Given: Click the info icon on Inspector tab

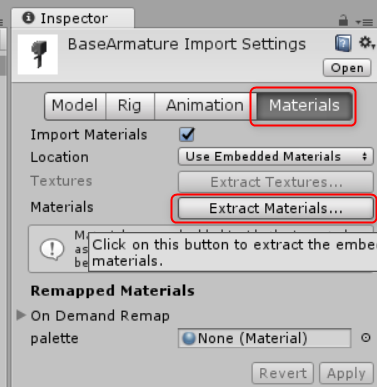Looking at the screenshot, I should pos(28,18).
